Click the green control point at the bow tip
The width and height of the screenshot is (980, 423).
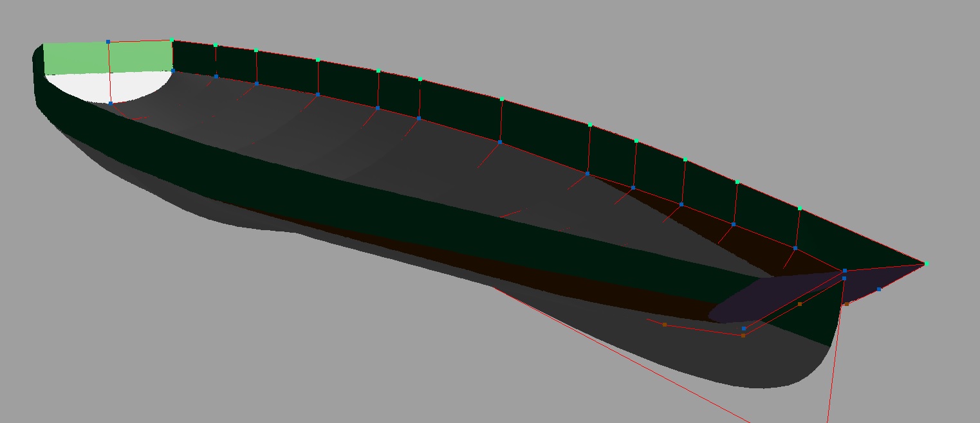pyautogui.click(x=927, y=264)
